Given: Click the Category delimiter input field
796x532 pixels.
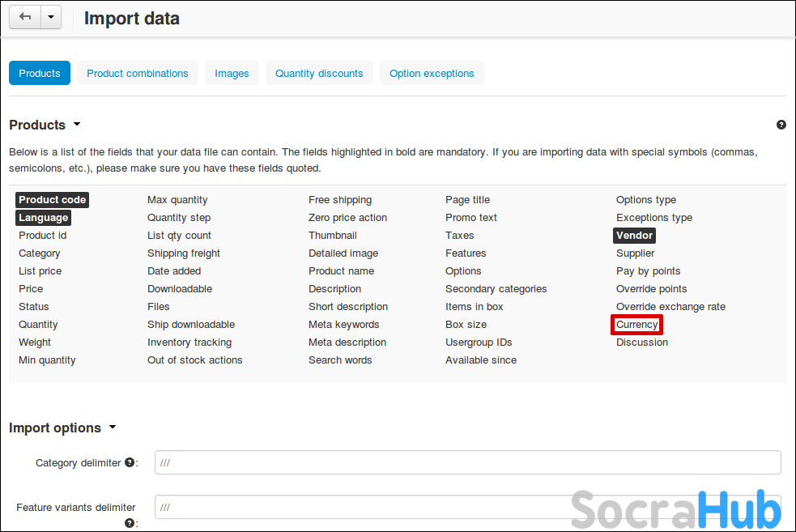Looking at the screenshot, I should (467, 462).
